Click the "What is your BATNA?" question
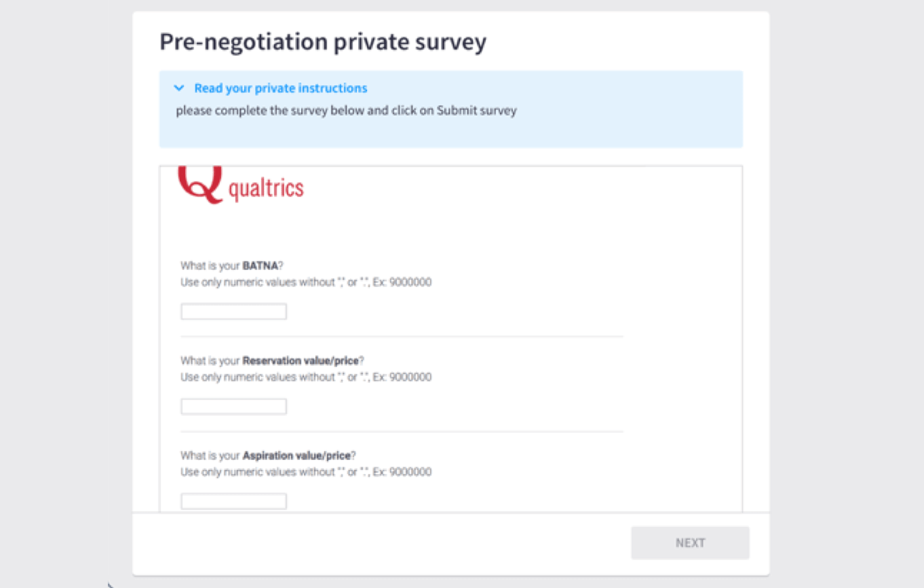924x588 pixels. [231, 266]
